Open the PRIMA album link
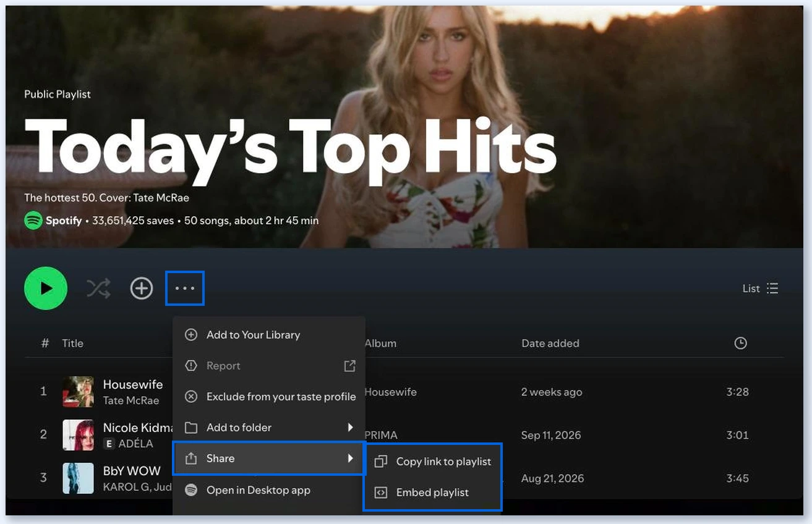Viewport: 812px width, 524px height. (x=381, y=435)
